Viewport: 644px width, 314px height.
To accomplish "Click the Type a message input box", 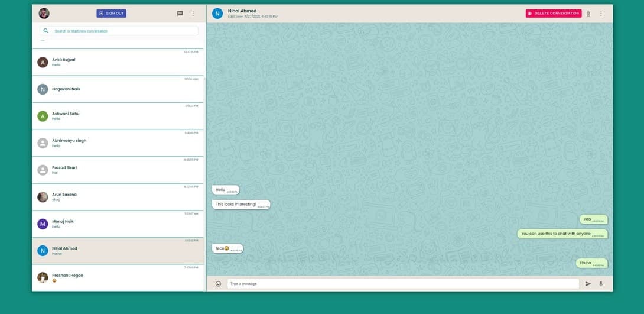I will point(403,284).
